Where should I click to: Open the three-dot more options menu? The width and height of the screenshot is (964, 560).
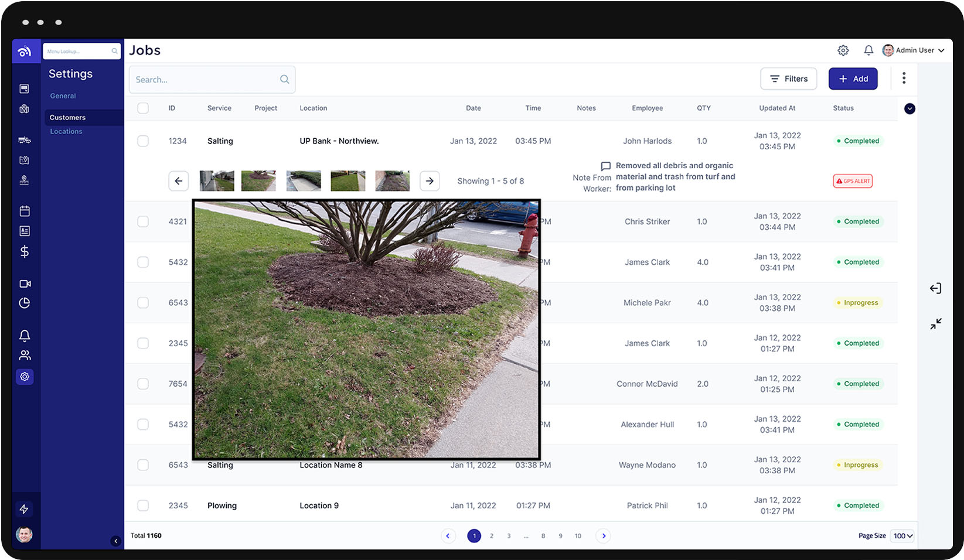coord(904,78)
